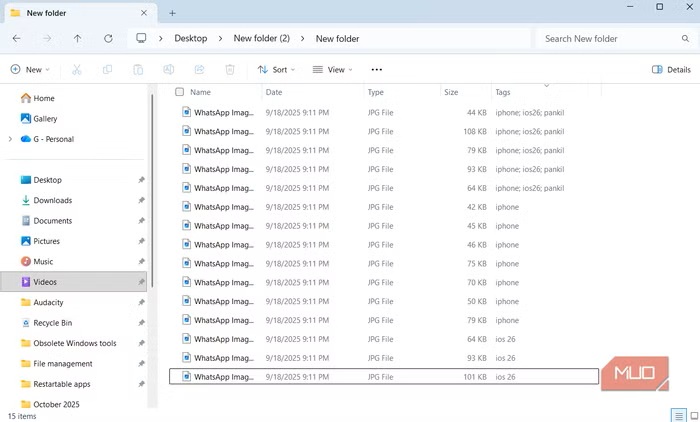Screen dimensions: 700x422
Task: Click the Delete trash icon
Action: [x=230, y=70]
